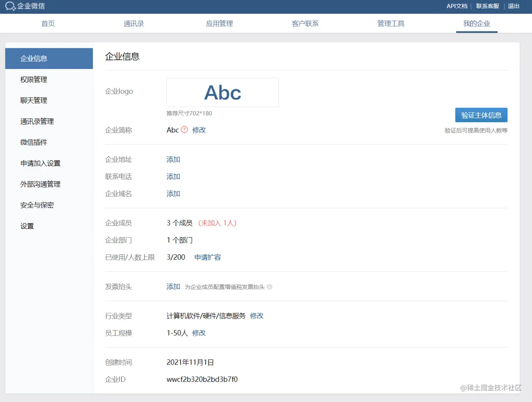Open 微信插件 in the sidebar
This screenshot has height=402, width=532.
[x=49, y=142]
